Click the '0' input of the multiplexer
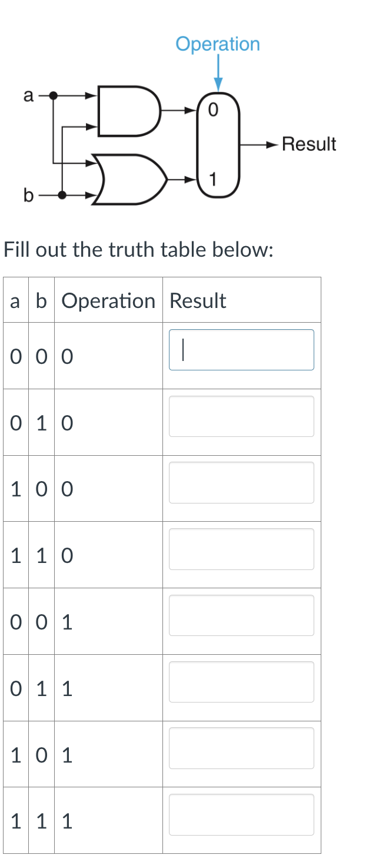 [x=214, y=109]
